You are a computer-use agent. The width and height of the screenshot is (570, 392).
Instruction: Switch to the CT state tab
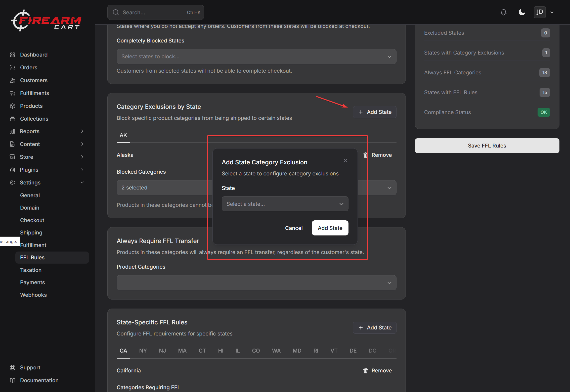pos(202,351)
